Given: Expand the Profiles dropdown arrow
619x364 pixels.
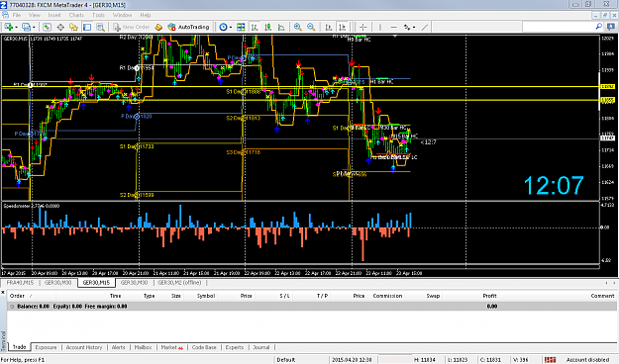Looking at the screenshot, I should (34, 28).
